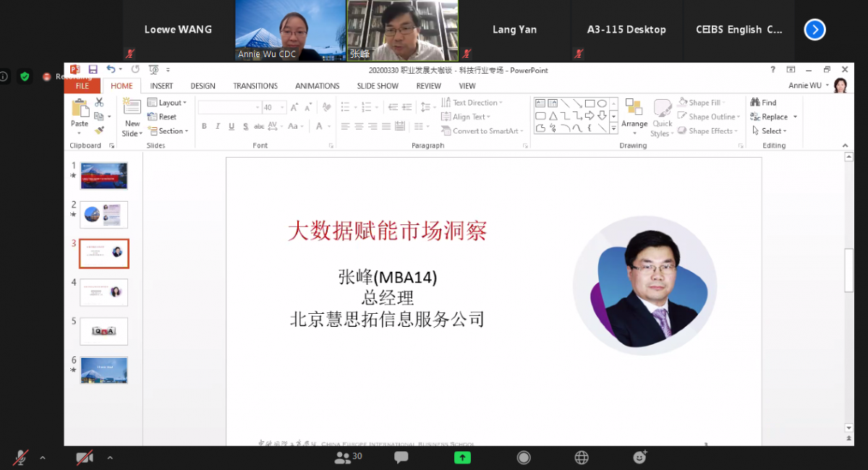The image size is (868, 470).
Task: Click the Find binoculars button
Action: point(763,103)
